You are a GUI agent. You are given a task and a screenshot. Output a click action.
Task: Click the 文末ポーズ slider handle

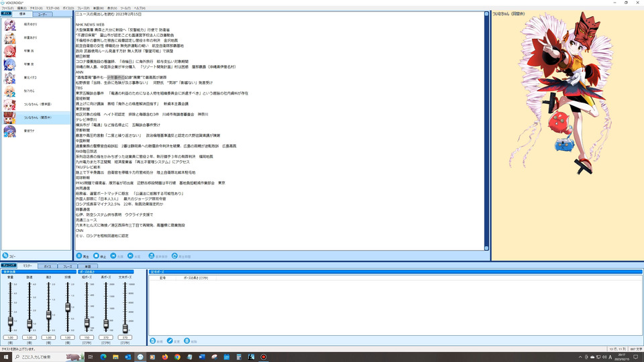[125, 328]
